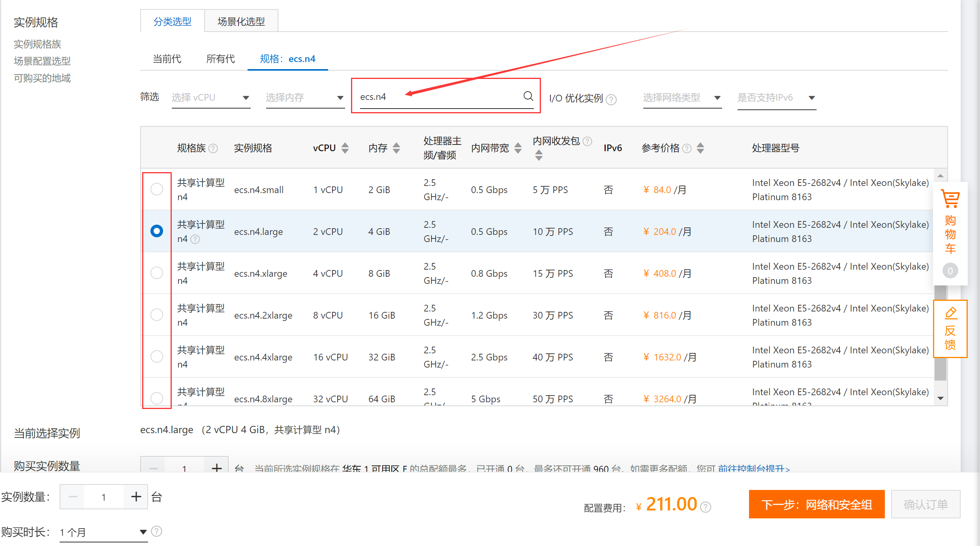
Task: Jump to 场景配置选型 section
Action: (42, 61)
